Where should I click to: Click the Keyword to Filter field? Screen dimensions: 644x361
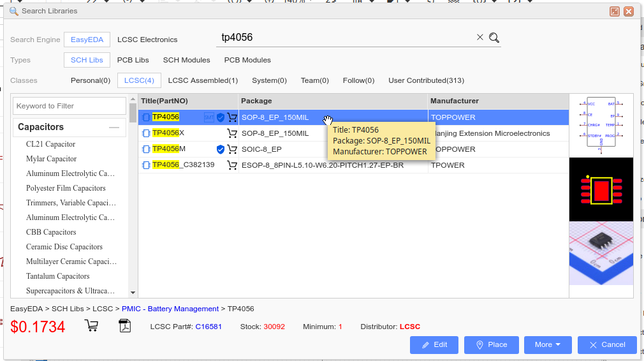(x=70, y=106)
